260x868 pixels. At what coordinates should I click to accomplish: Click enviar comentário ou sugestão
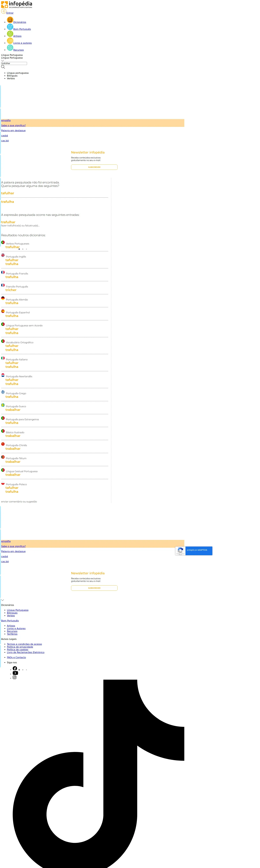(x=19, y=501)
